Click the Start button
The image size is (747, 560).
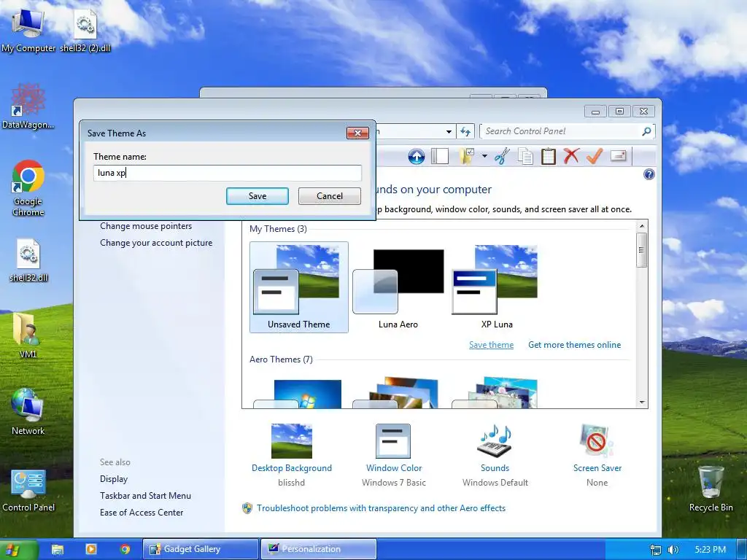click(x=18, y=550)
